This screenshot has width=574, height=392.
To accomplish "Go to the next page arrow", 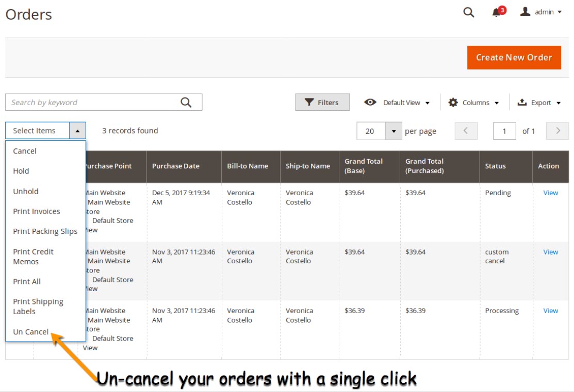I will point(557,131).
